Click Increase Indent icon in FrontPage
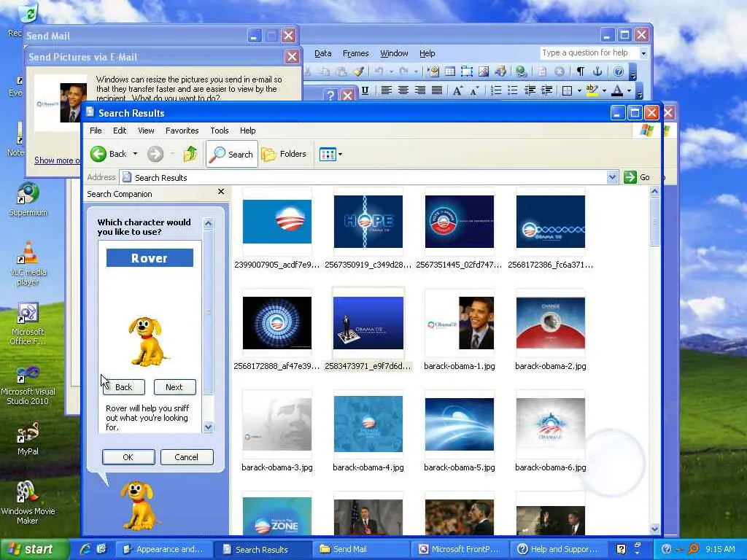Image resolution: width=747 pixels, height=560 pixels. 546,90
